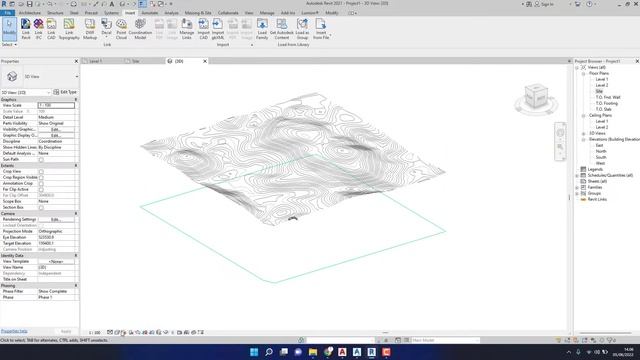The height and width of the screenshot is (360, 640).
Task: Click the View Template <None> button
Action: pos(56,262)
